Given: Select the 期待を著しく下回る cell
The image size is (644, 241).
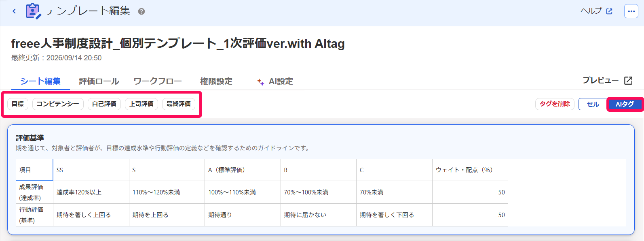Looking at the screenshot, I should [394, 215].
